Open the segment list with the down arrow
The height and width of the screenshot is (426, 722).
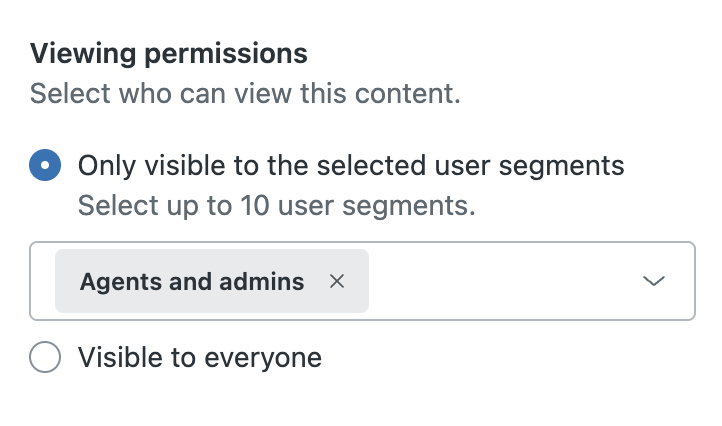pos(654,281)
